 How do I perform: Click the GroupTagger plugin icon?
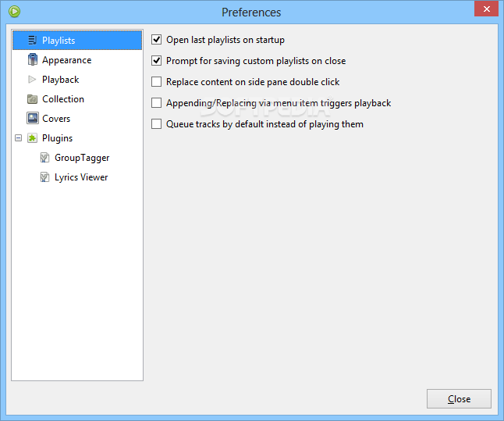click(x=44, y=158)
